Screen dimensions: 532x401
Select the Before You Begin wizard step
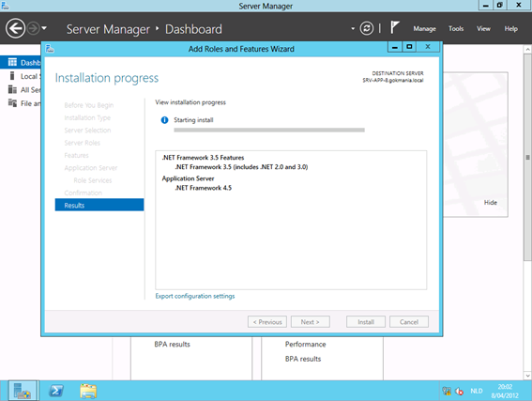pos(89,105)
